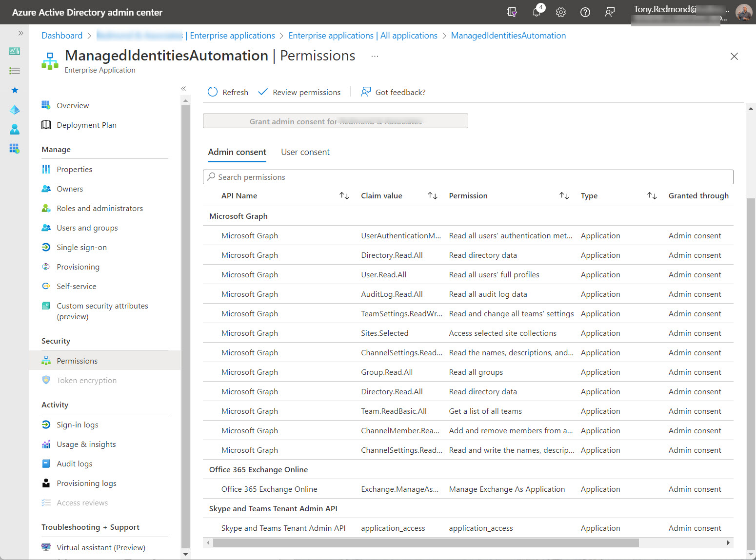Viewport: 756px width, 560px height.
Task: Open the Users person icon in left rail
Action: [15, 129]
